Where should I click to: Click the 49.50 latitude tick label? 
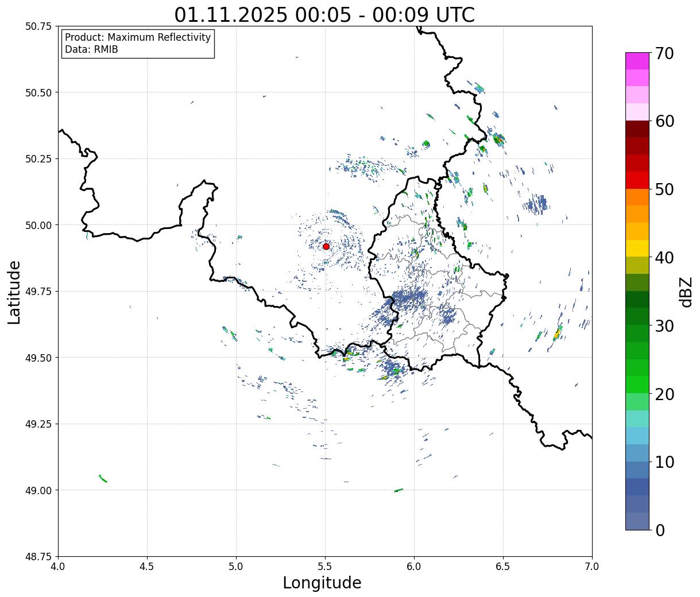tap(38, 358)
